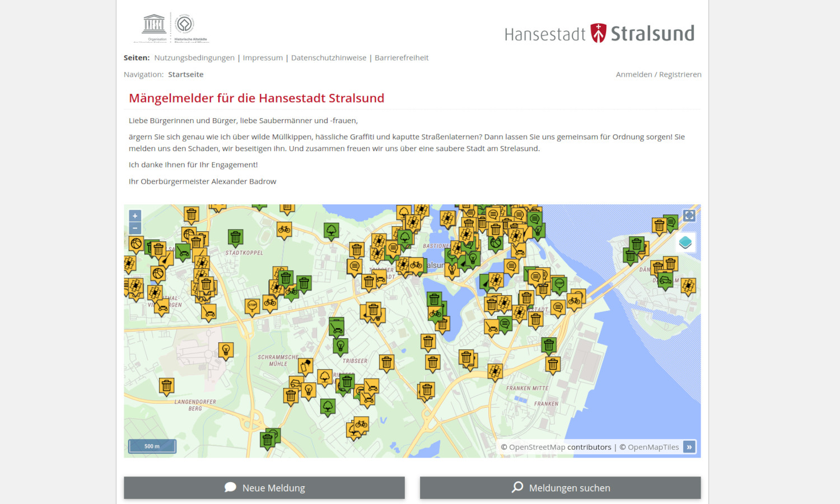
Task: Zoom out the map with minus button
Action: (135, 228)
